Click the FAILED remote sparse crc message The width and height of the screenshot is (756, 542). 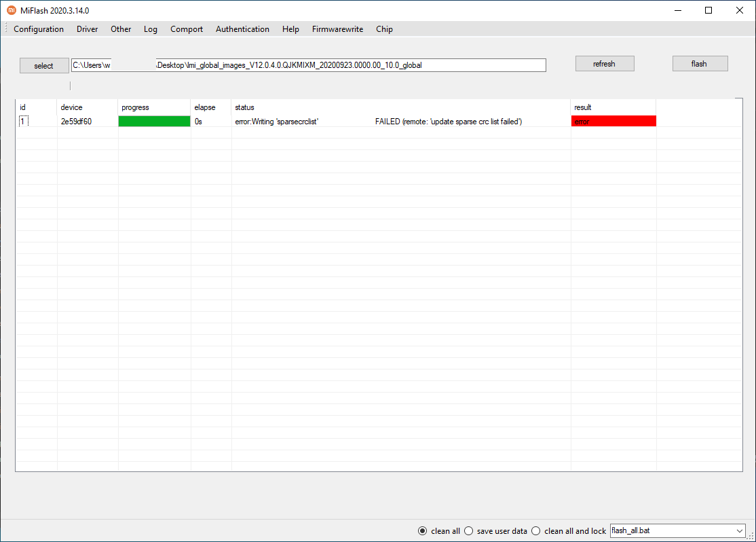pos(449,122)
